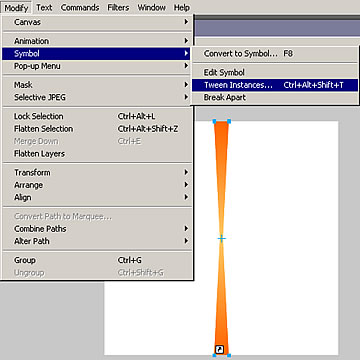Open the Modify menu

pyautogui.click(x=16, y=7)
